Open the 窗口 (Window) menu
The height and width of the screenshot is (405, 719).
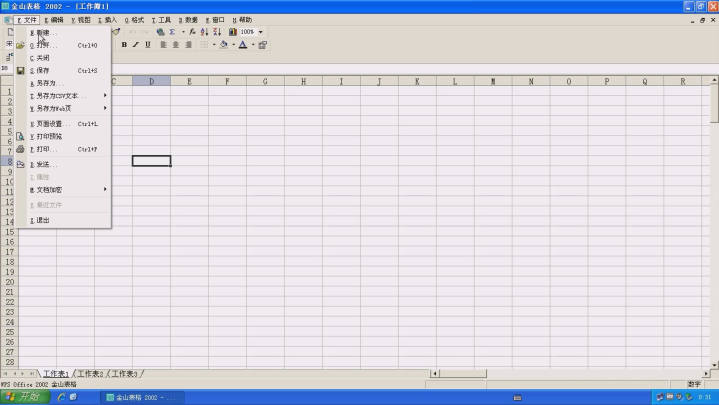(x=215, y=20)
